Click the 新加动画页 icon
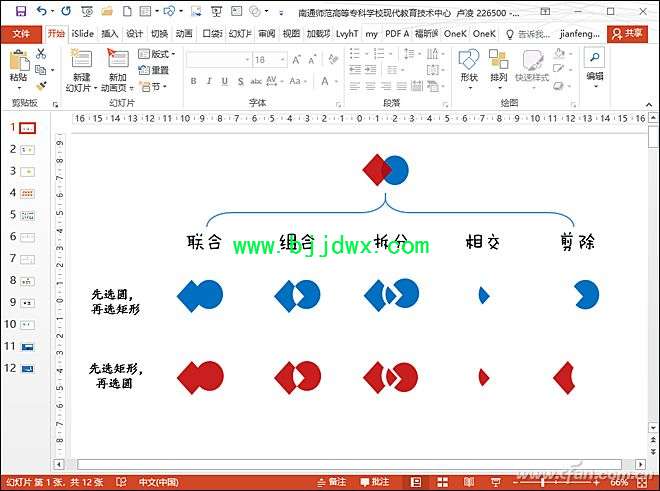Viewport: 660px width, 491px height. pos(118,58)
